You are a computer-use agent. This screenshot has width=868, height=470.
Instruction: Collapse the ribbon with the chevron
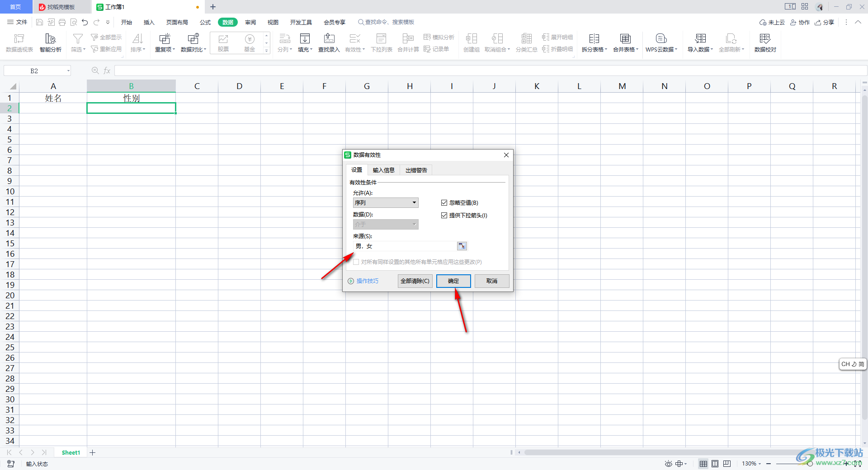point(858,22)
